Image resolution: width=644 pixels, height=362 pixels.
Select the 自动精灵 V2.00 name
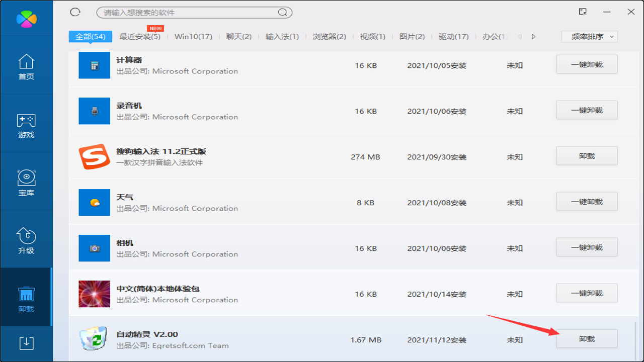coord(147,334)
